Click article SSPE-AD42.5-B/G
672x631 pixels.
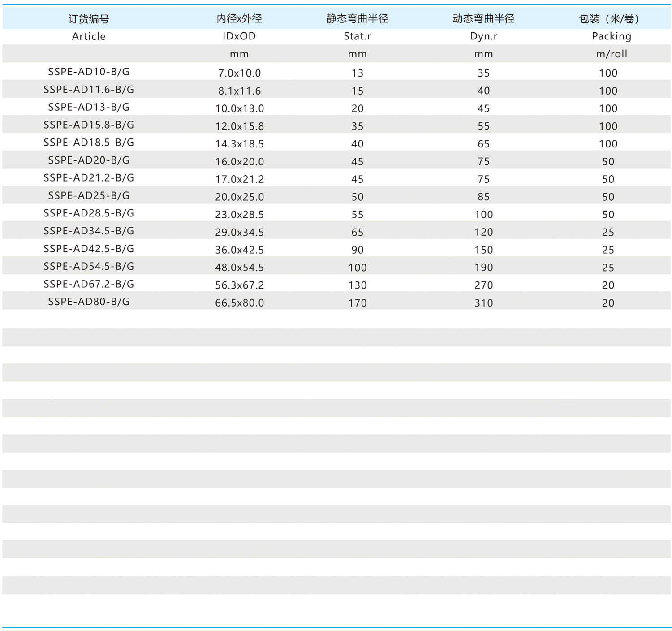point(89,249)
